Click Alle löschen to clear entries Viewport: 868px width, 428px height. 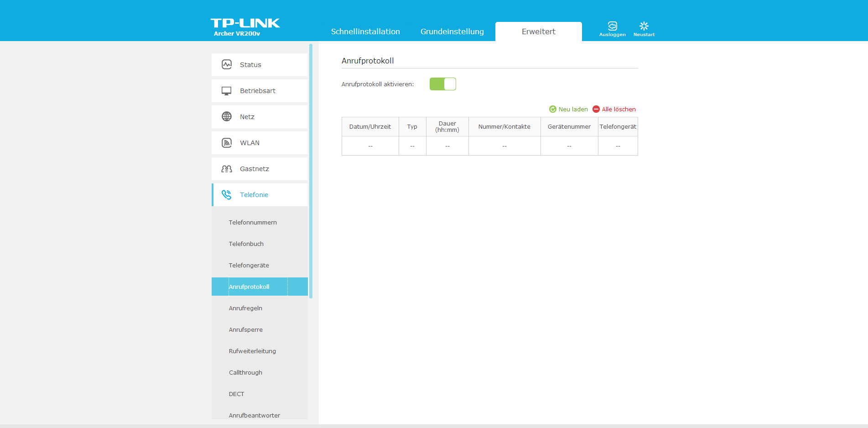614,109
